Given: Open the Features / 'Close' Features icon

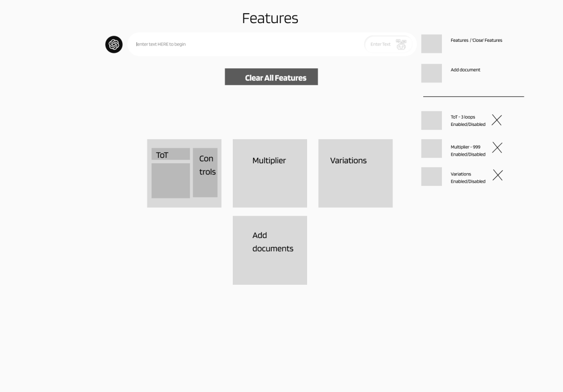Looking at the screenshot, I should point(431,43).
